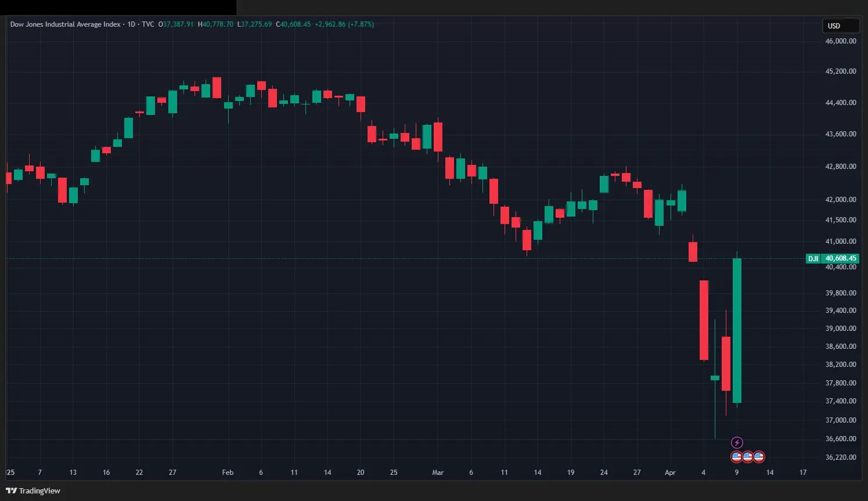Click the green DJI 40,608.45 price label
This screenshot has height=501, width=868.
point(832,258)
